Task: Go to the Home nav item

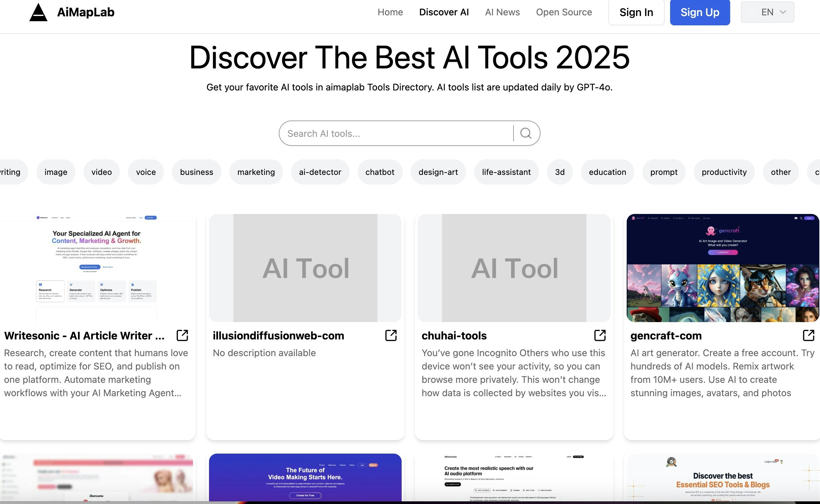Action: (390, 12)
